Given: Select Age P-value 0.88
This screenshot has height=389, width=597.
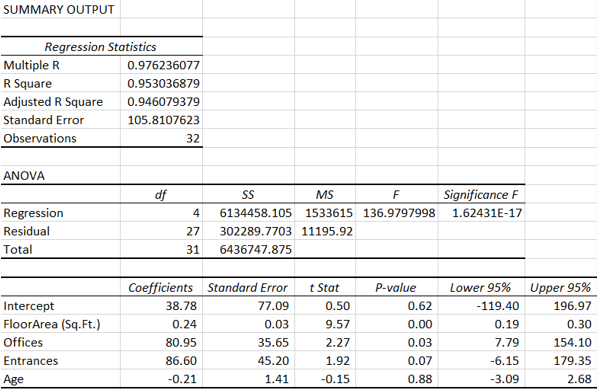Looking at the screenshot, I should (420, 379).
